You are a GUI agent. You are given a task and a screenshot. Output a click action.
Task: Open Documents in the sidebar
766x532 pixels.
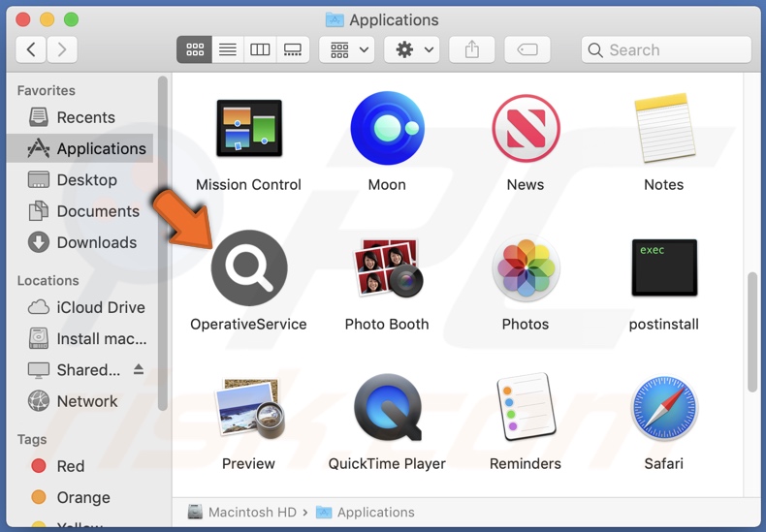(80, 211)
